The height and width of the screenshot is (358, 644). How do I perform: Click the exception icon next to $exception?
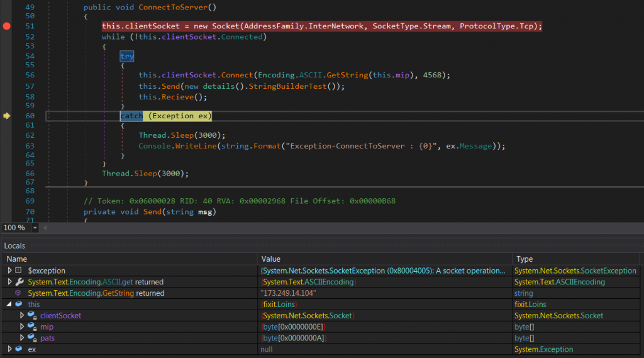tap(19, 271)
